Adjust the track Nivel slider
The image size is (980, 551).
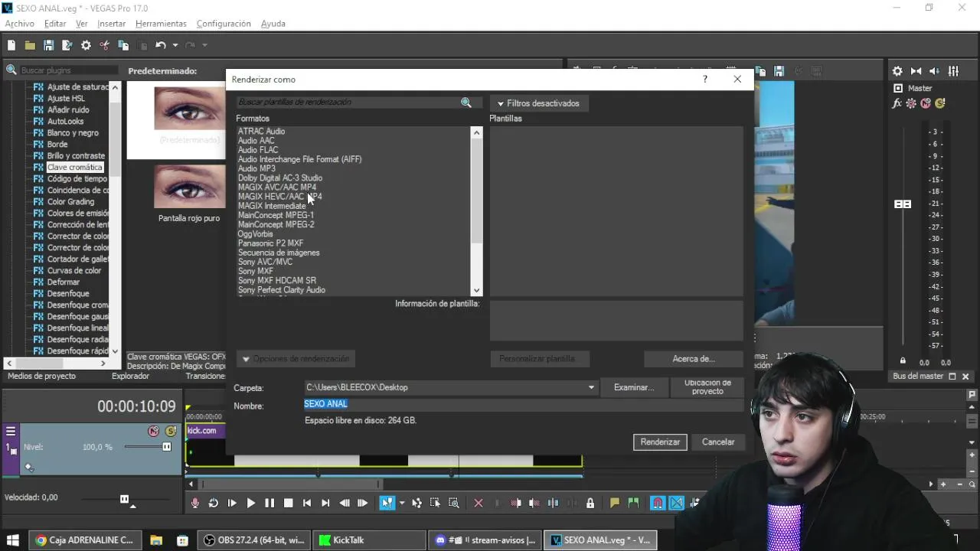pos(166,447)
